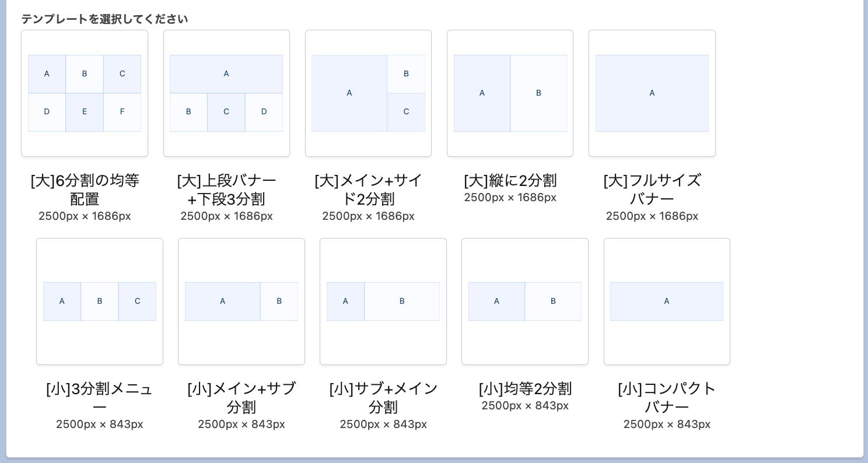This screenshot has width=868, height=463.
Task: Click the [小]均等2分割 label text
Action: pyautogui.click(x=525, y=388)
